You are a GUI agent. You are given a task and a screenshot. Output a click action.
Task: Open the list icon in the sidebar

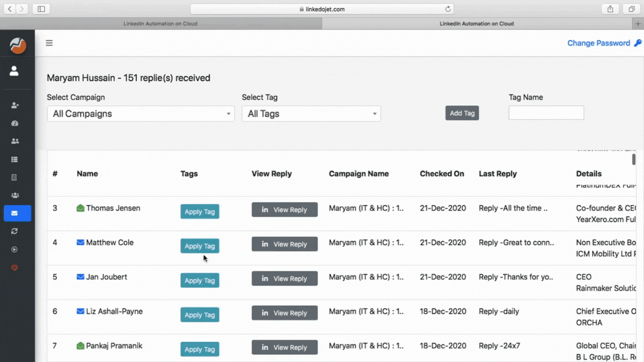pyautogui.click(x=15, y=159)
